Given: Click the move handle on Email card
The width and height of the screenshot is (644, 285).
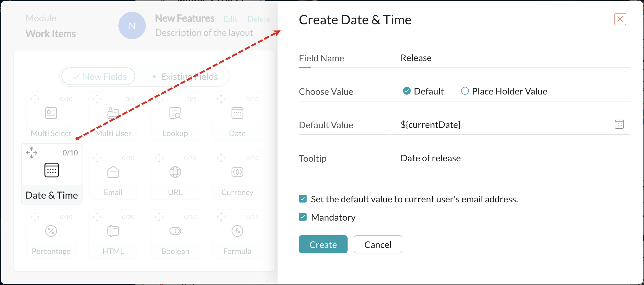Looking at the screenshot, I should pos(97,158).
